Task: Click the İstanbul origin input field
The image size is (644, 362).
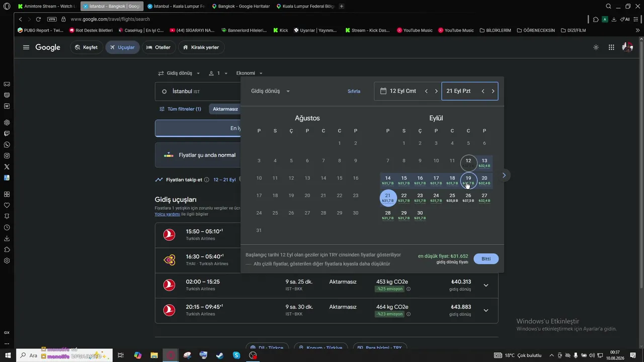Action: coord(198,92)
